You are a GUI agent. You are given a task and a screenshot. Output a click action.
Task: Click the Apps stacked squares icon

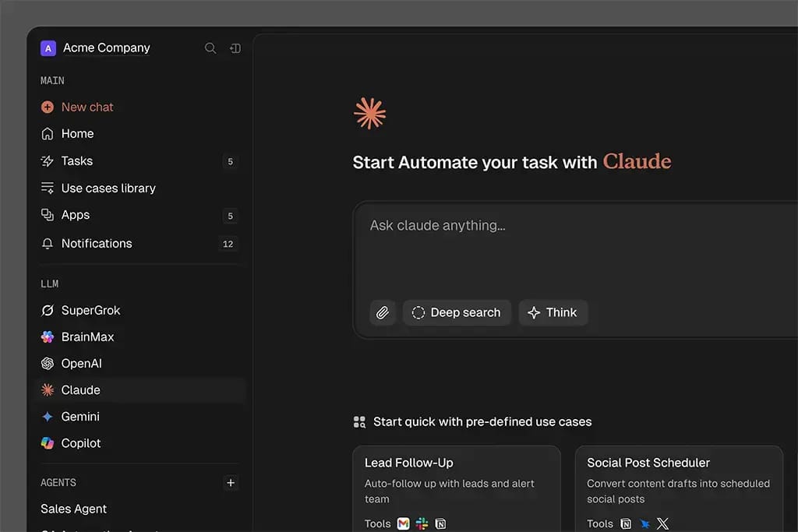(48, 215)
